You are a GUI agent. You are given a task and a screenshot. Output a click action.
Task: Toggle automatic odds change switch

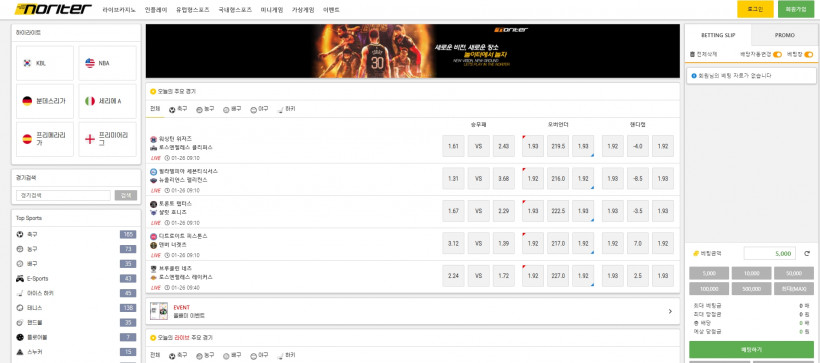click(x=778, y=54)
